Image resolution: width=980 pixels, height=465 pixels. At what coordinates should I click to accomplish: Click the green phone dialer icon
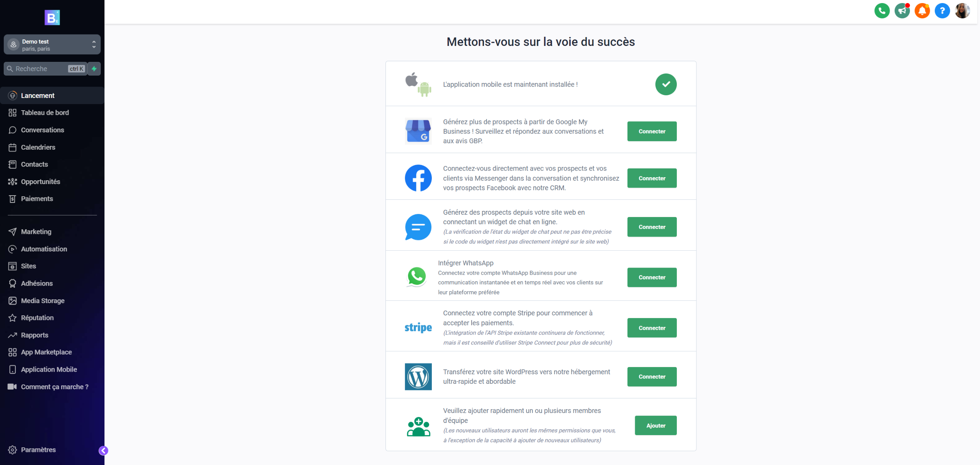coord(882,11)
